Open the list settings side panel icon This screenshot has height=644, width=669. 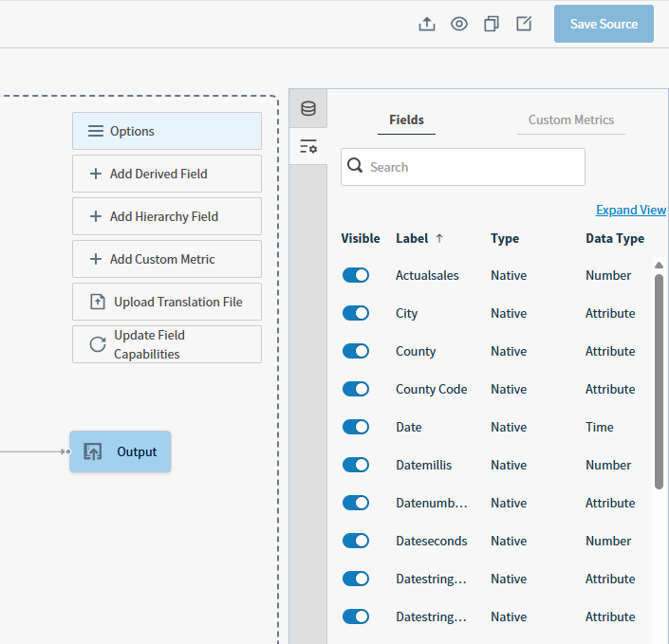click(308, 146)
